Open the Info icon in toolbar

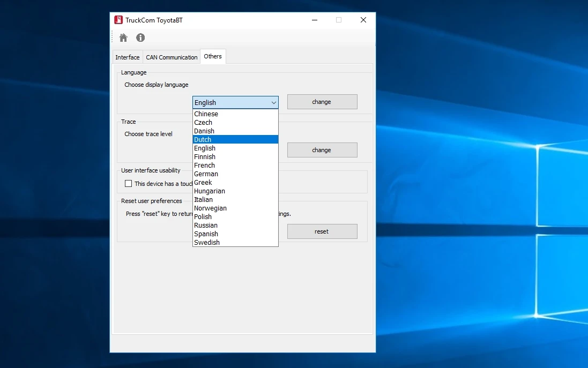tap(140, 37)
